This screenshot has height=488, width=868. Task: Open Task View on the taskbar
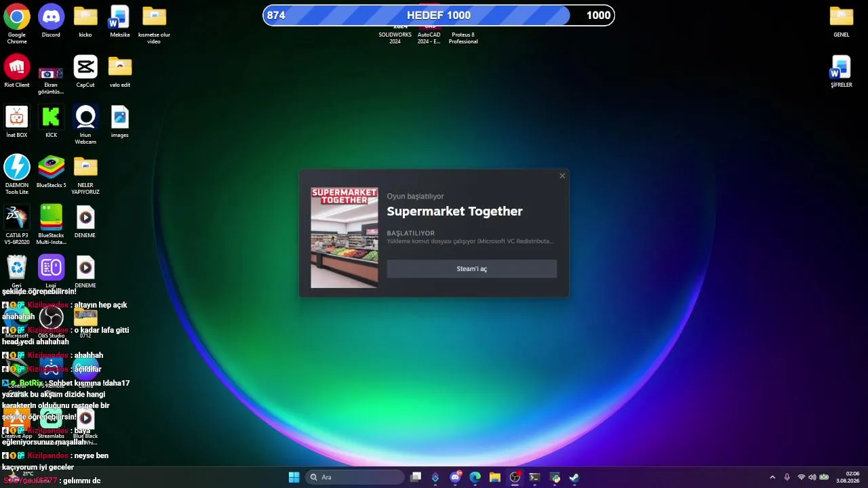point(416,477)
